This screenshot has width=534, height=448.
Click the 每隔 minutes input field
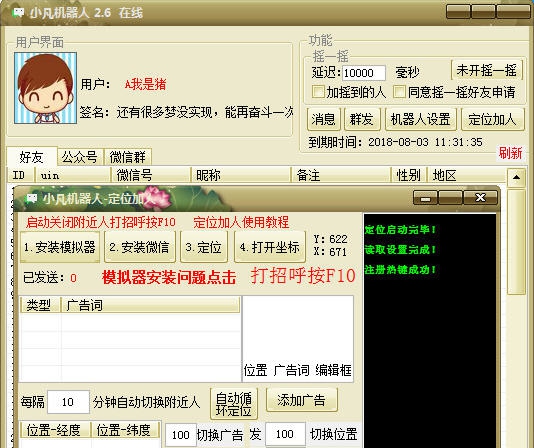click(68, 402)
